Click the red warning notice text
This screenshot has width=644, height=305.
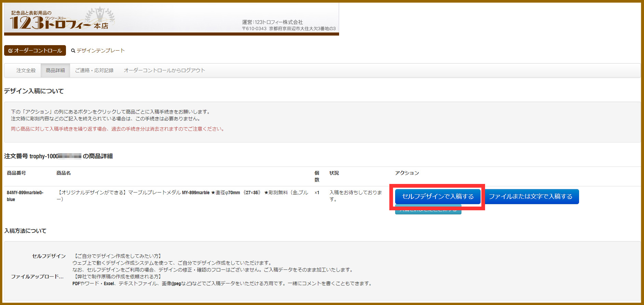point(118,129)
